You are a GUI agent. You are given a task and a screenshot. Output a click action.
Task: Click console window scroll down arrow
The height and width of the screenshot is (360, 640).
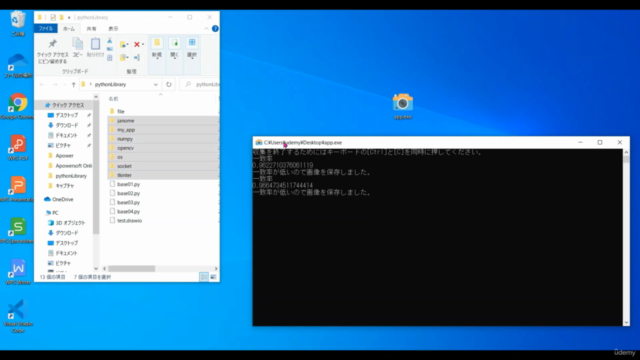tap(626, 322)
